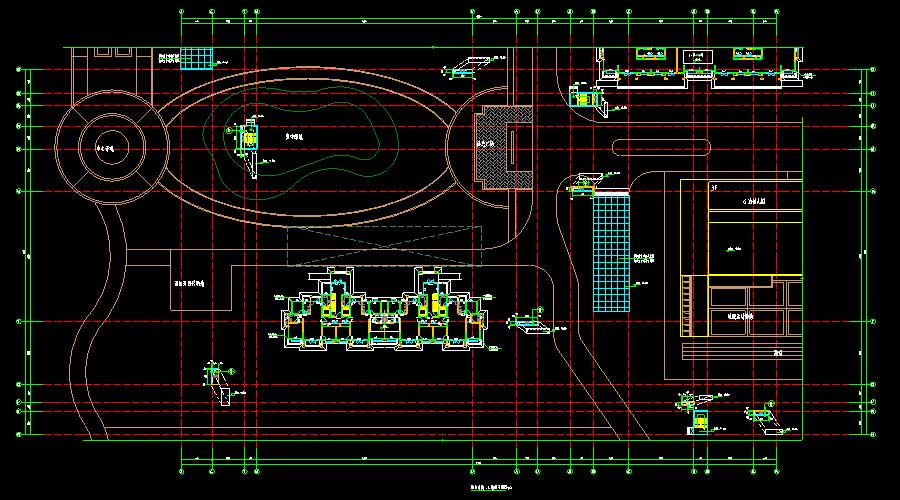
Task: Select the white label left of the small cyan grid
Action: tap(169, 58)
